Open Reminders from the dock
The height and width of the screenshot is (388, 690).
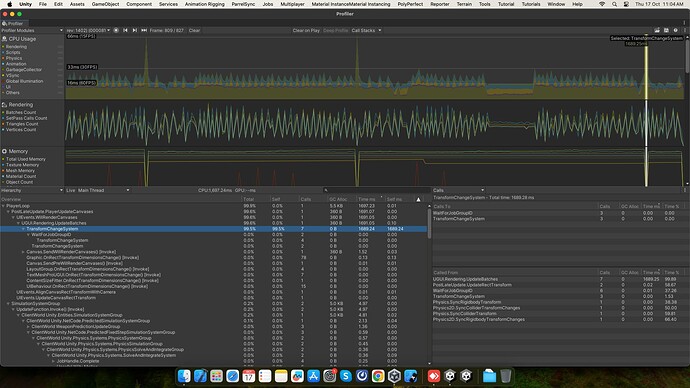[265, 376]
